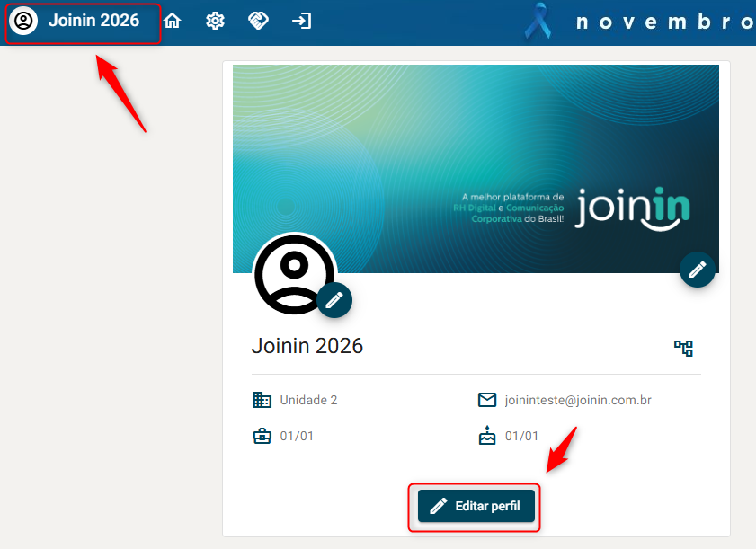Click the briefcase icon beside 01/01
The height and width of the screenshot is (549, 756).
coord(262,437)
